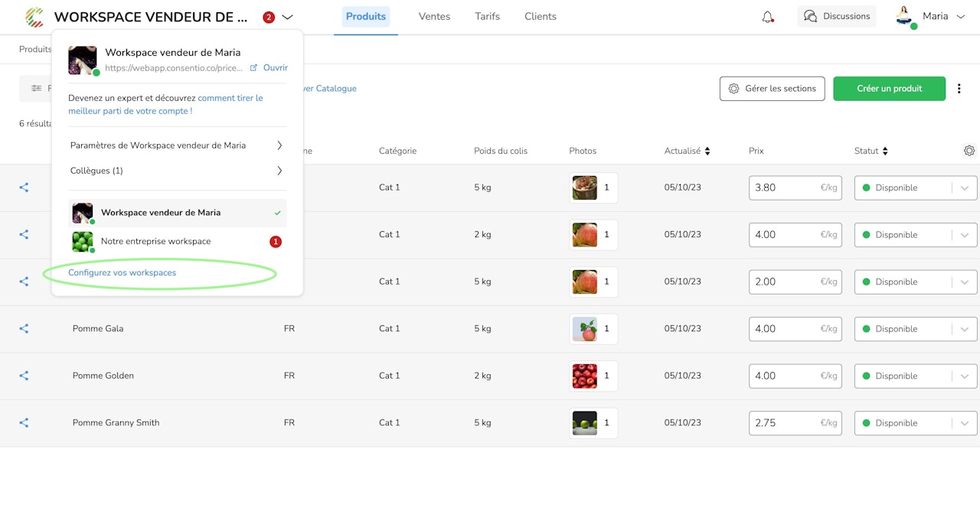Sort the table by Actualisé arrows
Image resolution: width=980 pixels, height=515 pixels.
tap(707, 151)
